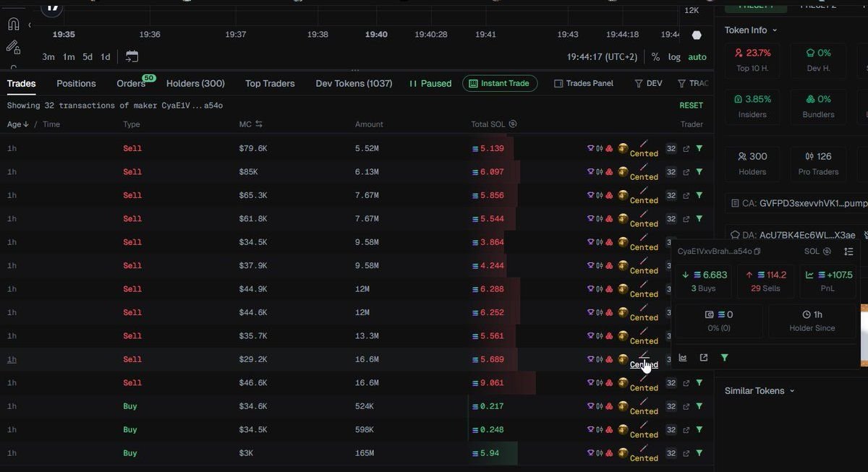Open external link on the $34.6K buy row
Viewport: 868px width, 472px height.
(686, 406)
